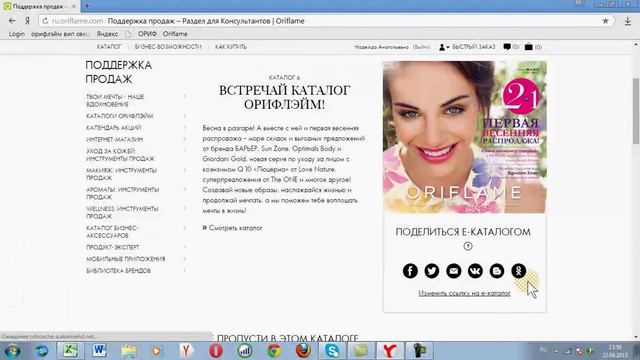Open media player from taskbar
This screenshot has width=640, height=360.
[157, 351]
